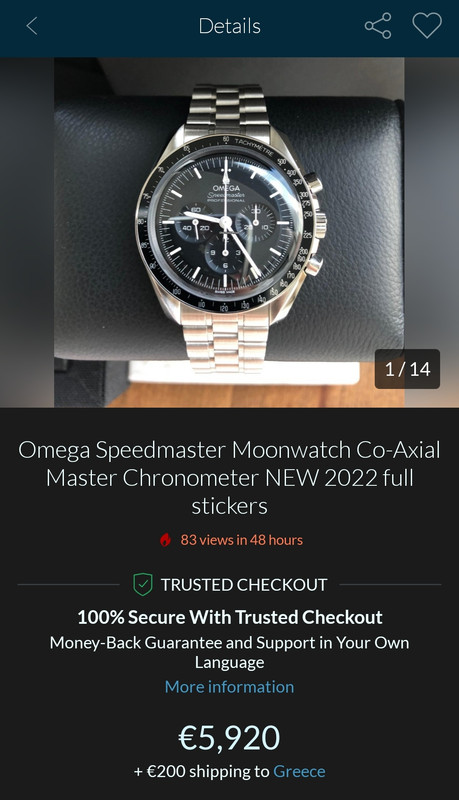The image size is (459, 800).
Task: Tap the €5,920 price
Action: 230,738
